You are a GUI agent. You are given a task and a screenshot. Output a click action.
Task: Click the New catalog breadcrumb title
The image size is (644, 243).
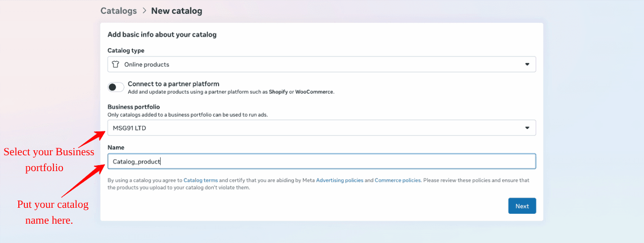(x=176, y=10)
